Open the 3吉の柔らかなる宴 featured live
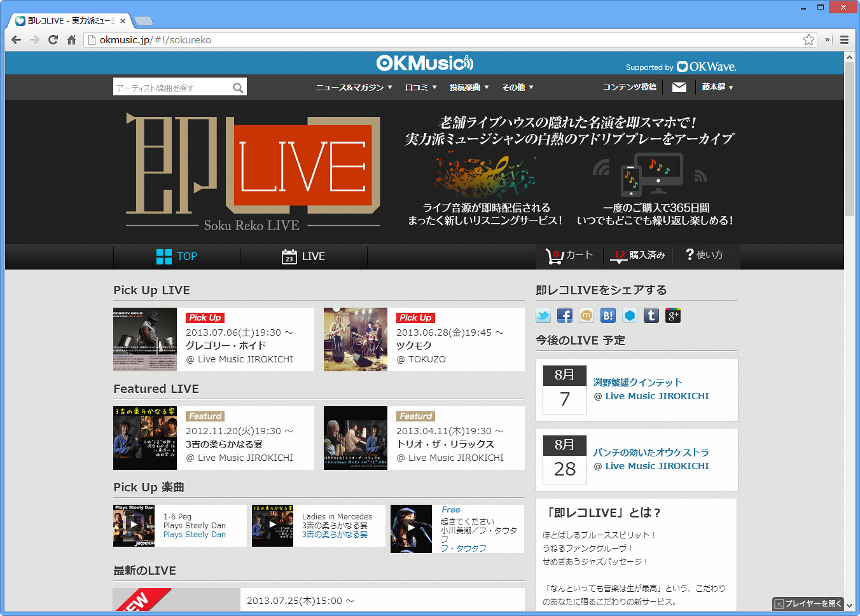Image resolution: width=860 pixels, height=616 pixels. pyautogui.click(x=224, y=444)
